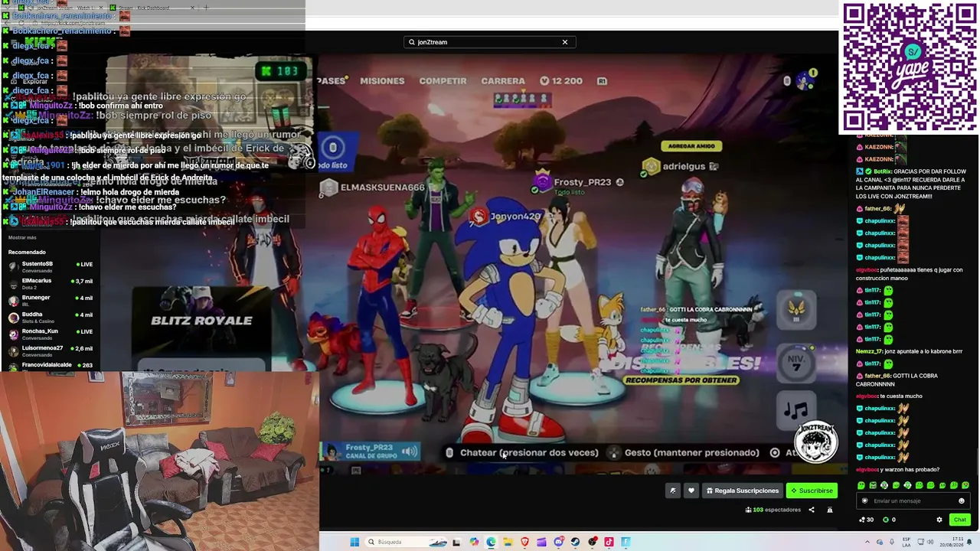Open SustentoSB recommended channel

tap(51, 266)
